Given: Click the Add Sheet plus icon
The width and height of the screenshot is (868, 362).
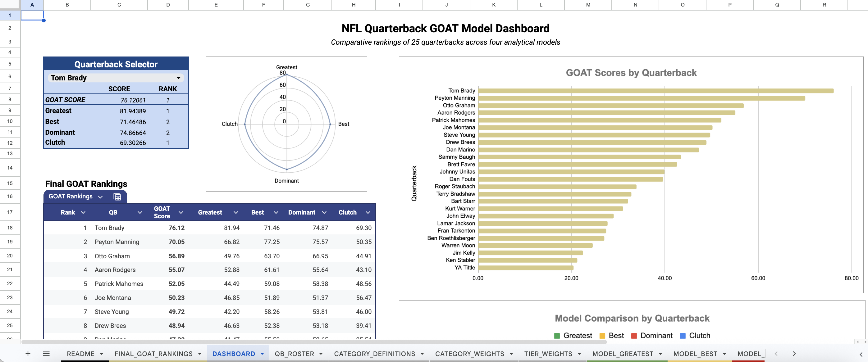Looking at the screenshot, I should pyautogui.click(x=28, y=354).
